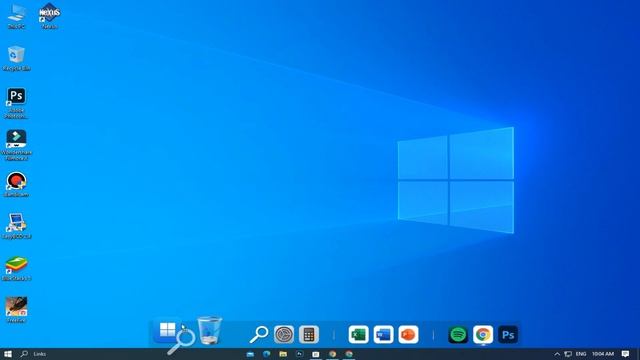
Task: Open the Recycle Bin in the dock
Action: [210, 330]
